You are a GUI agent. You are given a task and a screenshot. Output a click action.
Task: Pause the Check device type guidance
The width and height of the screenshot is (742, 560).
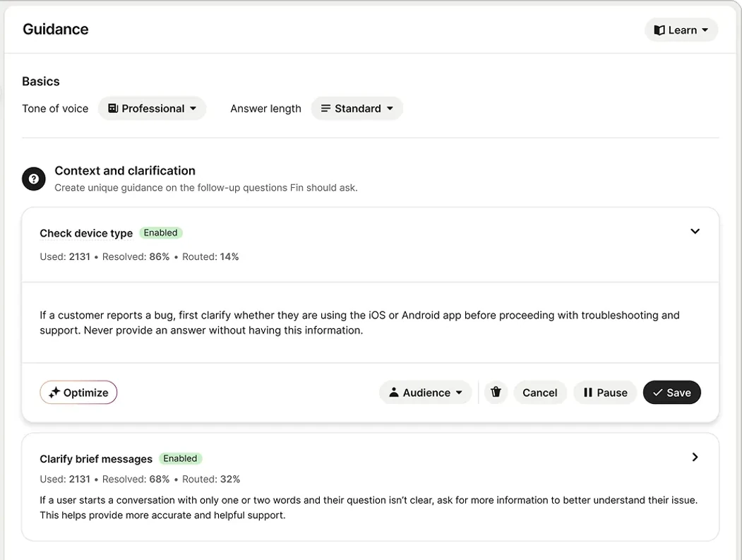[x=605, y=393]
